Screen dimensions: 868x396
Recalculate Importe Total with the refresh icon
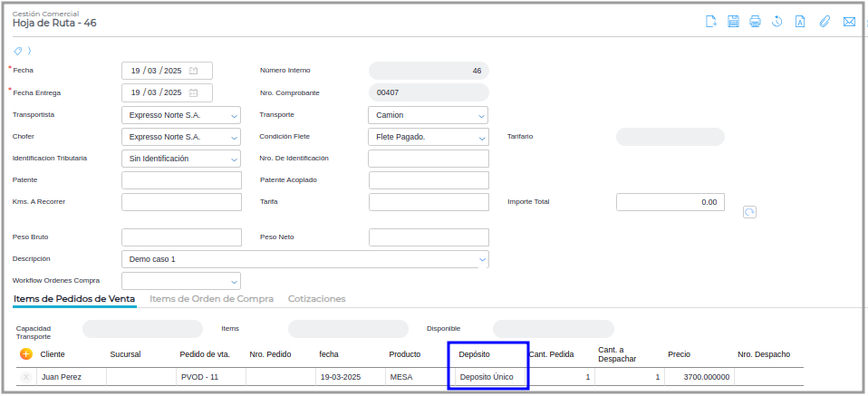click(x=749, y=212)
